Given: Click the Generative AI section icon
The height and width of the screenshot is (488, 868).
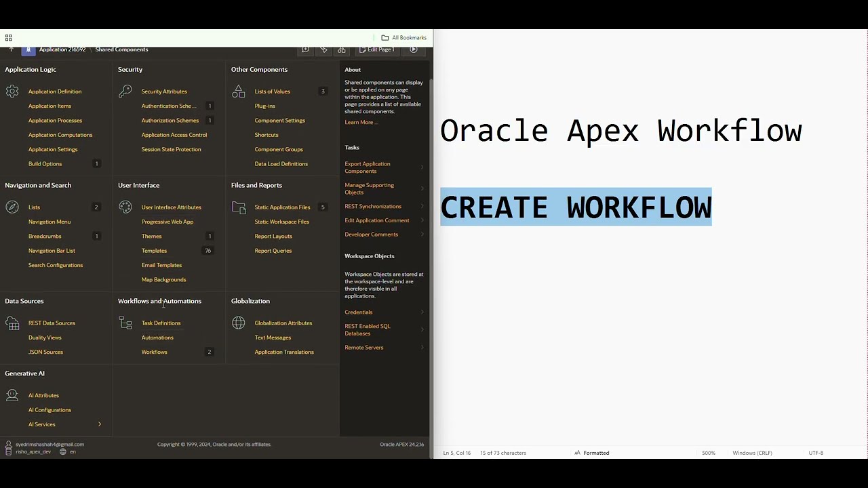Looking at the screenshot, I should 12,395.
